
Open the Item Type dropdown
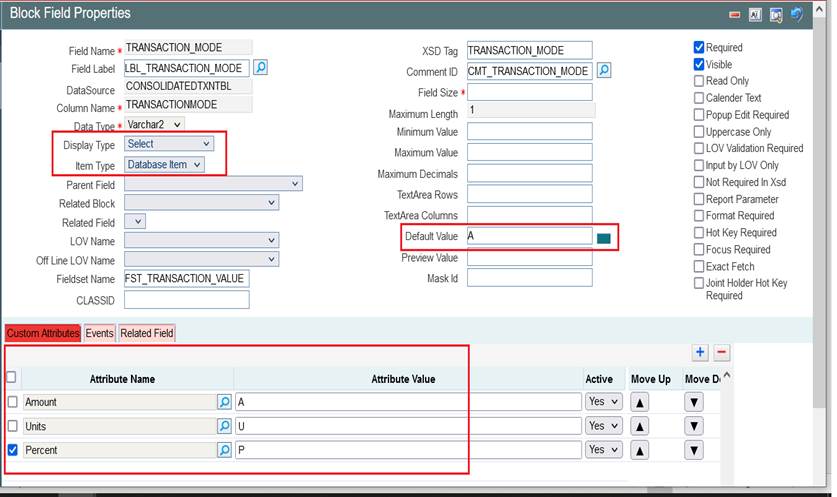[164, 164]
